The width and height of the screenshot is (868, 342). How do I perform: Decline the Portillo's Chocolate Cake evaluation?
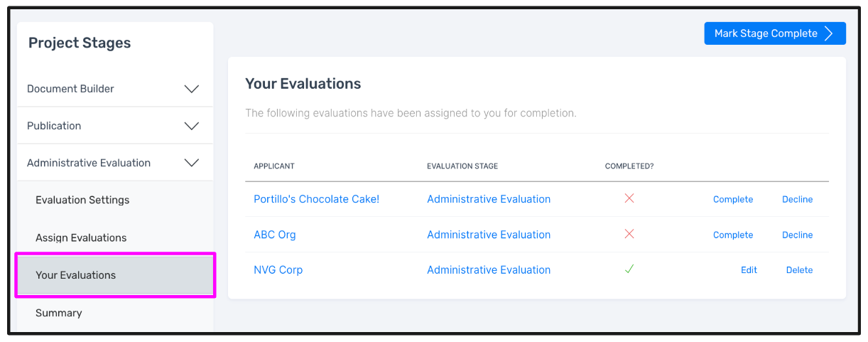coord(797,200)
